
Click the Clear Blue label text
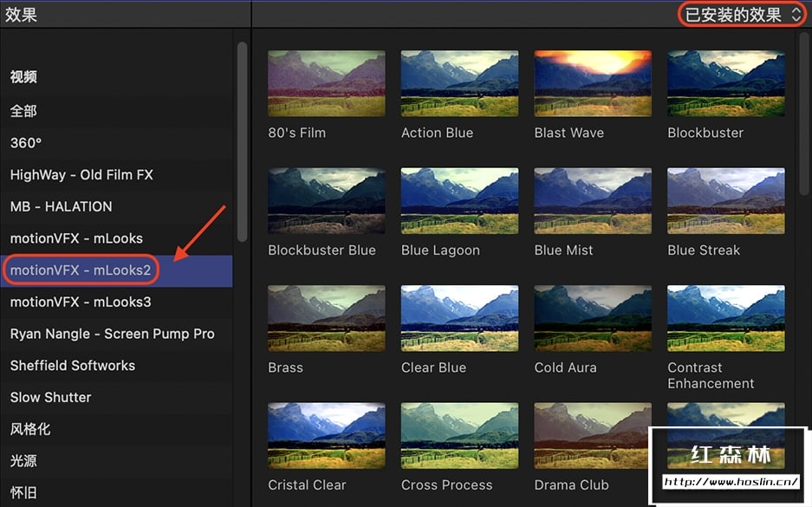coord(433,368)
